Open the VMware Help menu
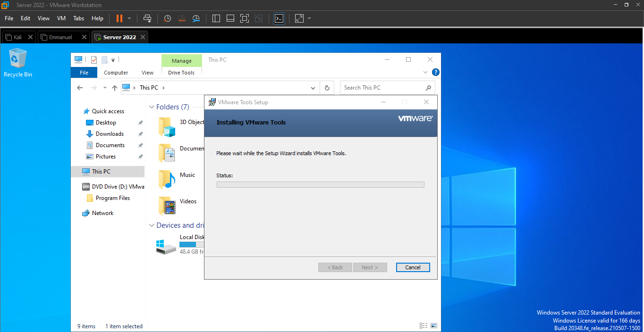 pos(97,18)
